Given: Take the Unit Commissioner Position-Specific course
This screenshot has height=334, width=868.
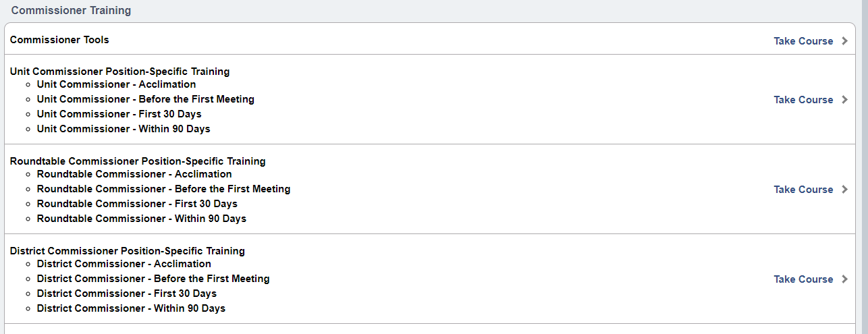Looking at the screenshot, I should point(803,100).
